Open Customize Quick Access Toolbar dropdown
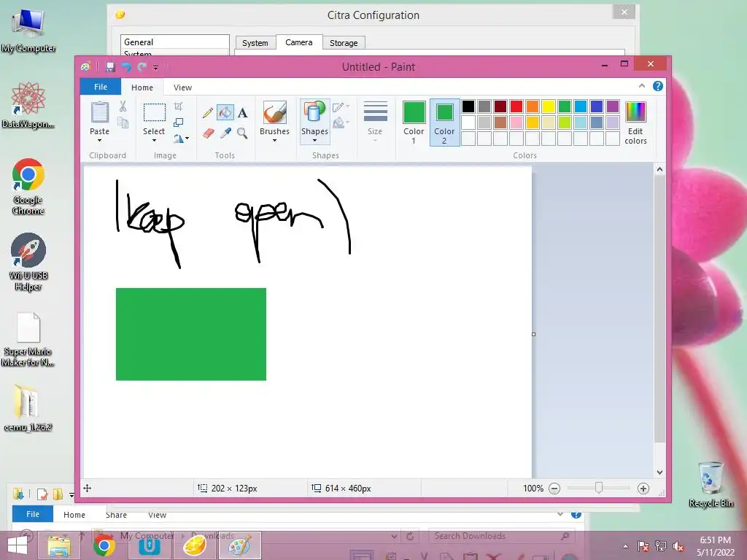Image resolution: width=747 pixels, height=560 pixels. pos(156,68)
